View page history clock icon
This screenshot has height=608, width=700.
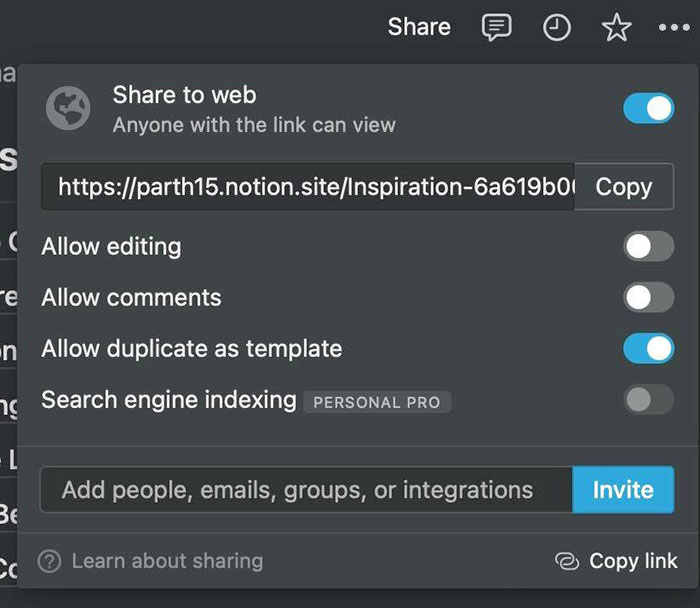pyautogui.click(x=557, y=28)
